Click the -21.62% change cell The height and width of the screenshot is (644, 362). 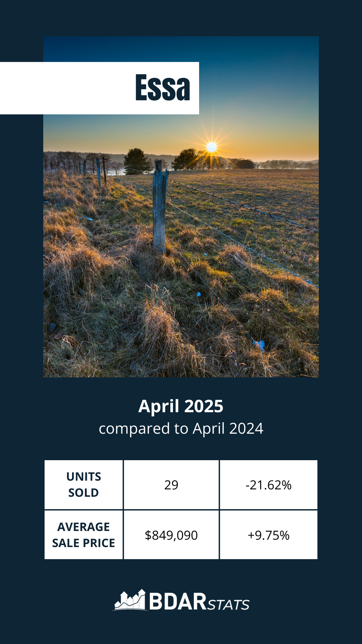pyautogui.click(x=268, y=485)
